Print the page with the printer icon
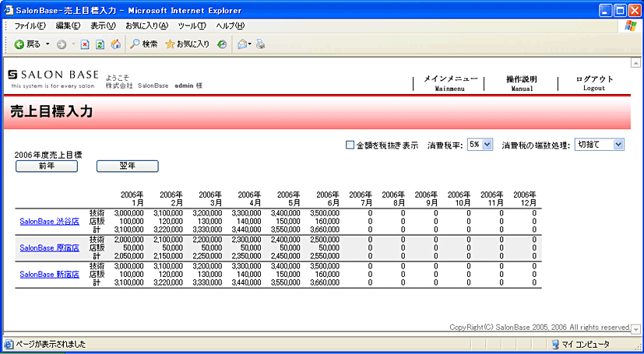Screen dimensions: 644x354 point(260,44)
